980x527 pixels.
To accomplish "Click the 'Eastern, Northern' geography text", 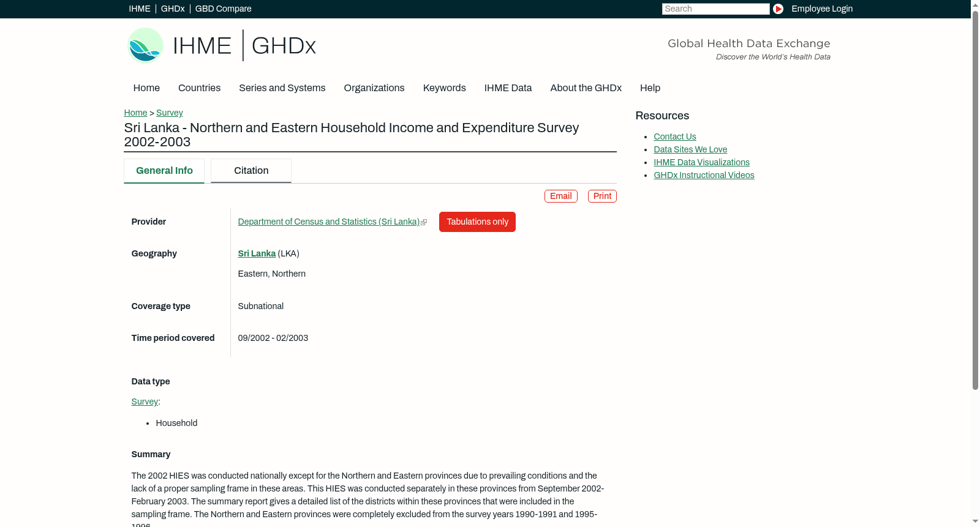I will click(x=272, y=274).
